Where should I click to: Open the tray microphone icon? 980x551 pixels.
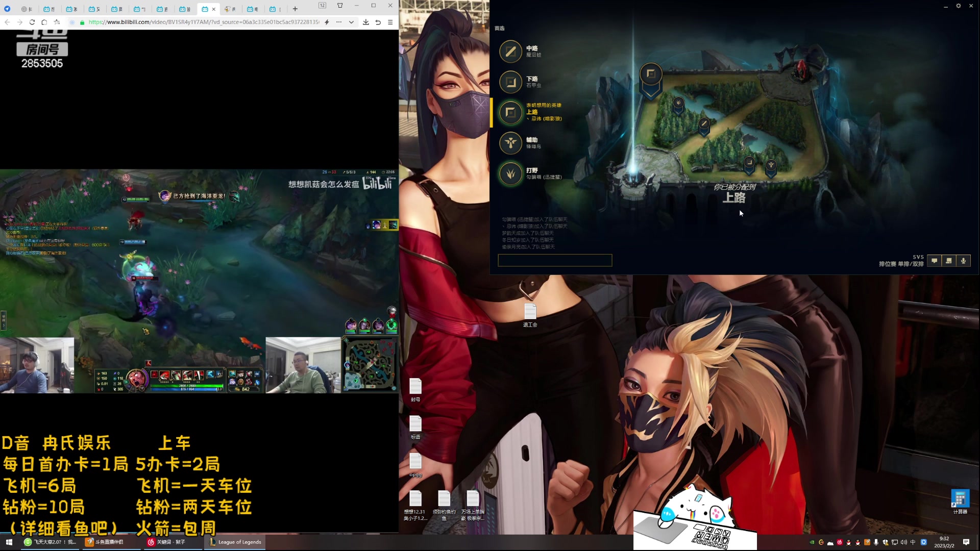click(x=876, y=542)
